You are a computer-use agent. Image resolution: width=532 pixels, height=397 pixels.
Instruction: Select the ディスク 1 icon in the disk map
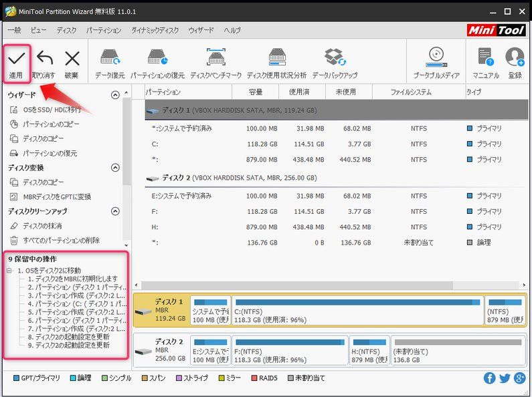[x=143, y=311]
